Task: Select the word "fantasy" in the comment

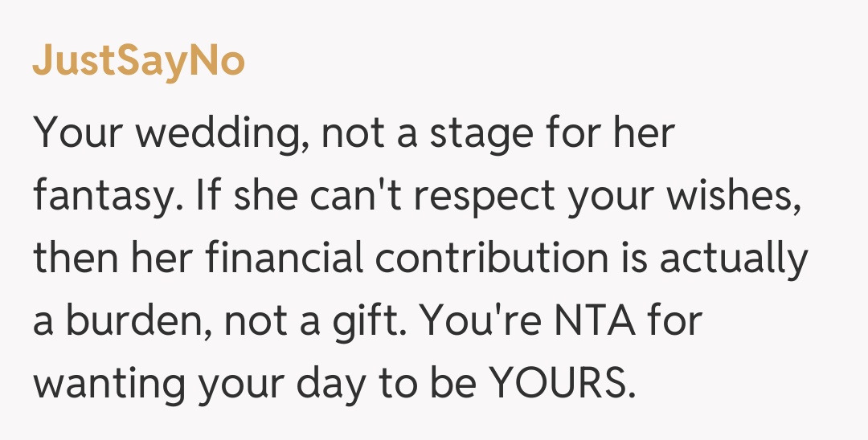Action: tap(99, 197)
